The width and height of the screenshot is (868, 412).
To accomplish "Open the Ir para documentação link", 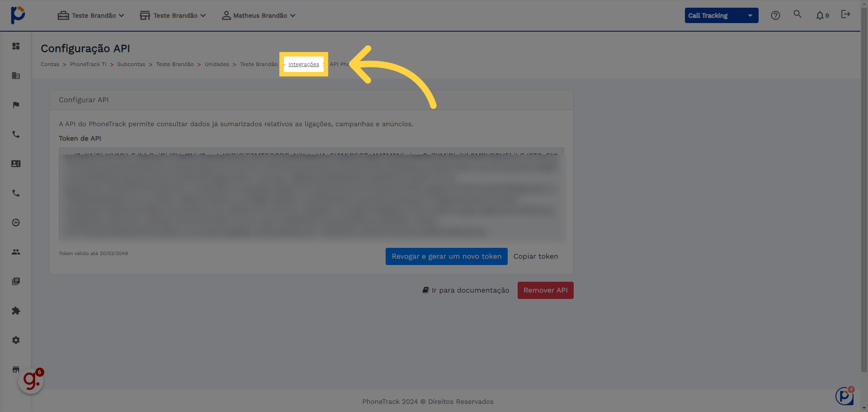I will point(466,290).
